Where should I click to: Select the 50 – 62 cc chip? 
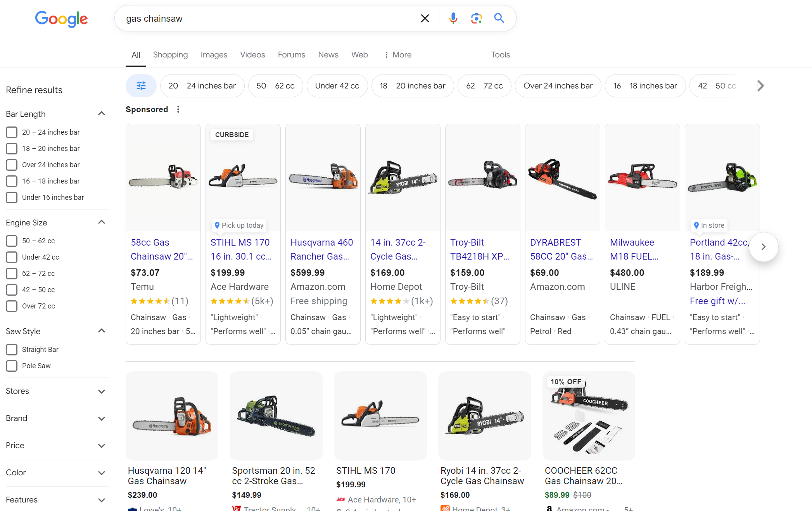click(x=275, y=86)
